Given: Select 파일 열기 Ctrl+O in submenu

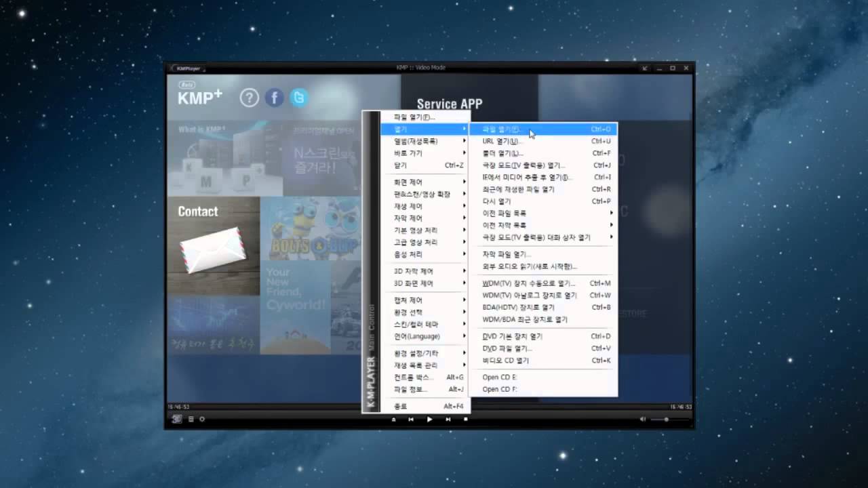Looking at the screenshot, I should point(543,129).
